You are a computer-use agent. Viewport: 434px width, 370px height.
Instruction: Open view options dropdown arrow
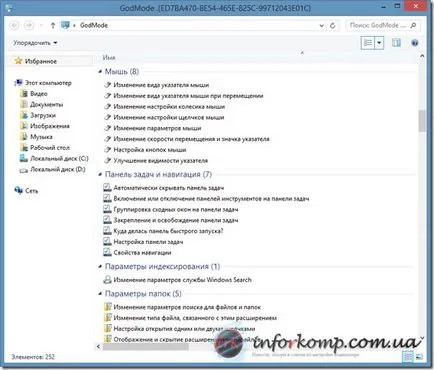(379, 43)
